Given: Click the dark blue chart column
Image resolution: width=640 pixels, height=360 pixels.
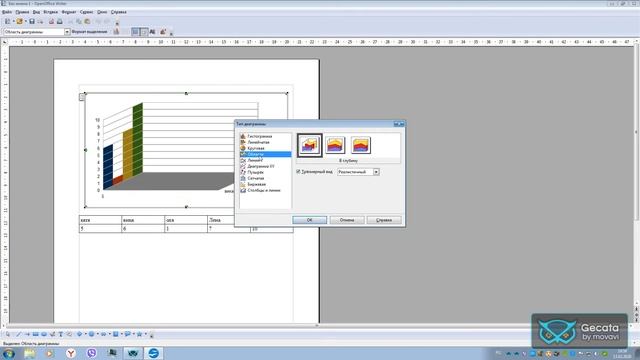Looking at the screenshot, I should [108, 167].
